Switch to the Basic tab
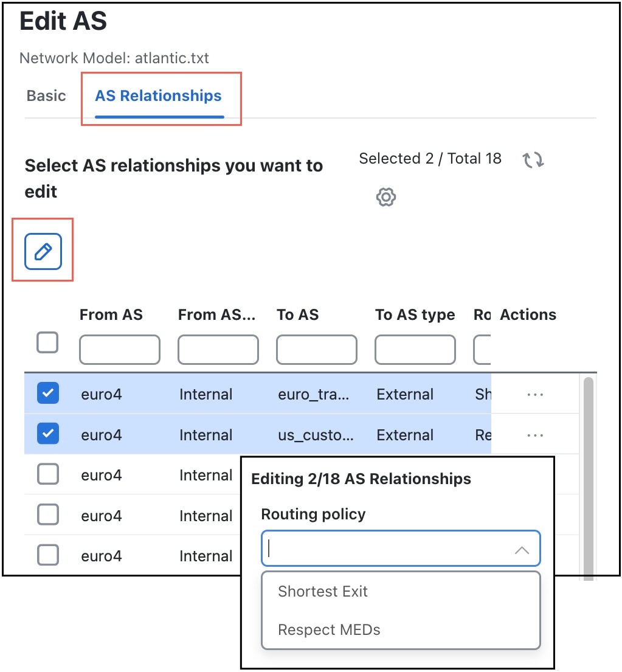 (x=46, y=95)
